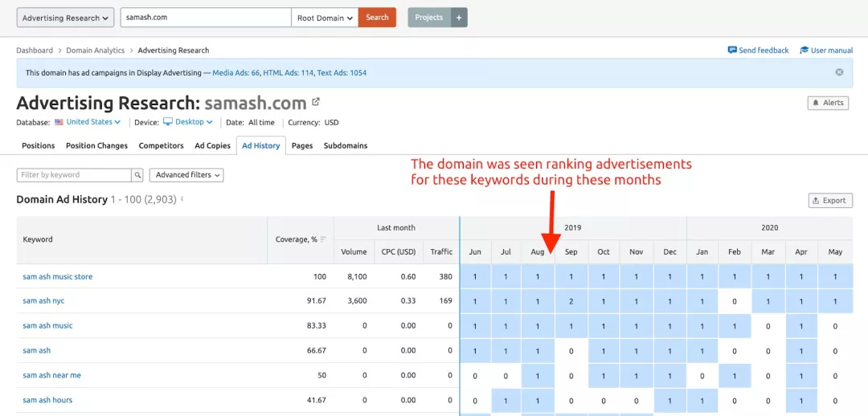This screenshot has height=416, width=868.
Task: Change the United States database dropdown
Action: [88, 122]
